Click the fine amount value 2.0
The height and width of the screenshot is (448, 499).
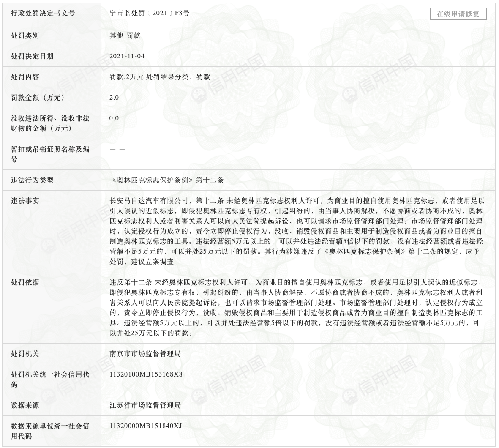coord(114,98)
